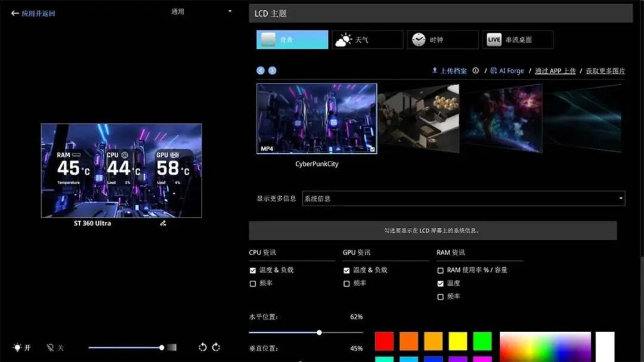Pick the amber color swatch
The height and width of the screenshot is (362, 644).
[x=434, y=341]
